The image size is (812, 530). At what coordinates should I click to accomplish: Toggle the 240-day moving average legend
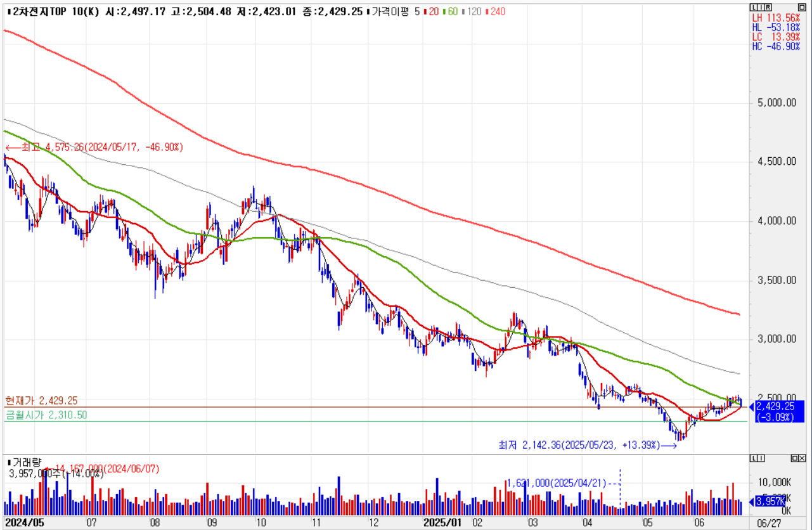click(x=496, y=11)
